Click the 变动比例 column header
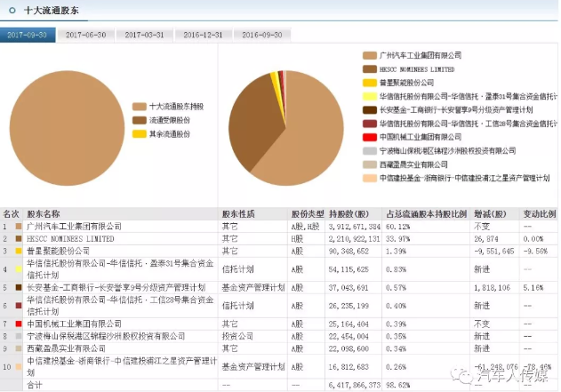Viewport: 561px width, 392px height. pos(540,214)
